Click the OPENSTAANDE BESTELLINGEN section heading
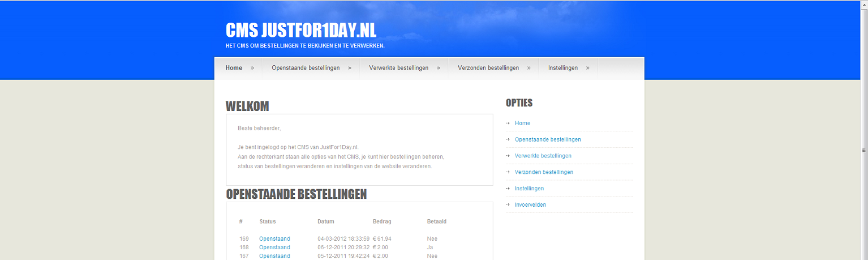 297,194
